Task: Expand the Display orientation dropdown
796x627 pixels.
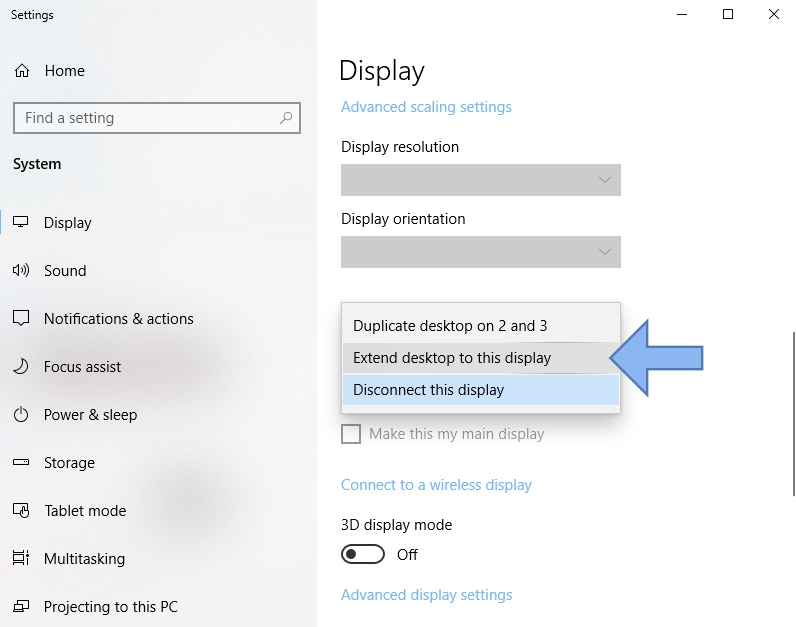Action: pos(481,252)
